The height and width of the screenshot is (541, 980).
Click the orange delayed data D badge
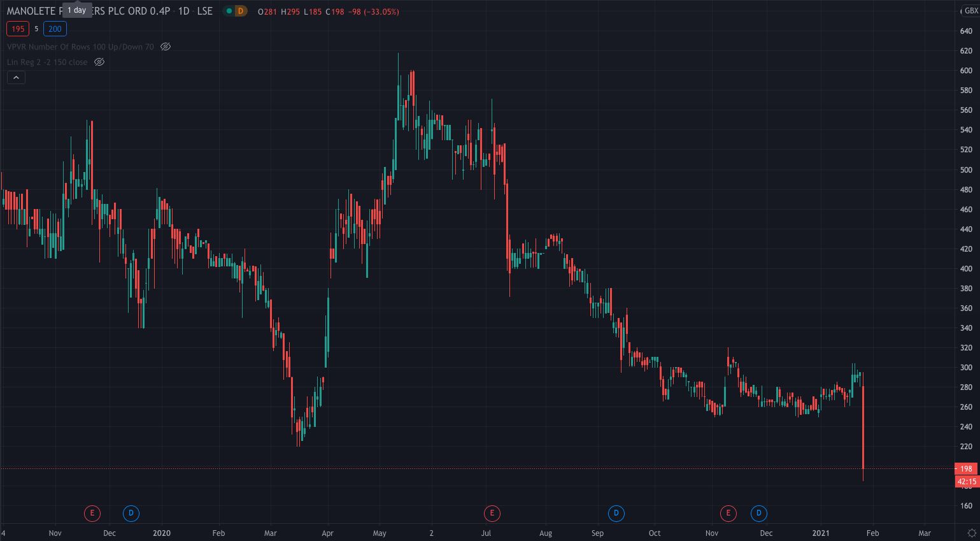tap(241, 11)
